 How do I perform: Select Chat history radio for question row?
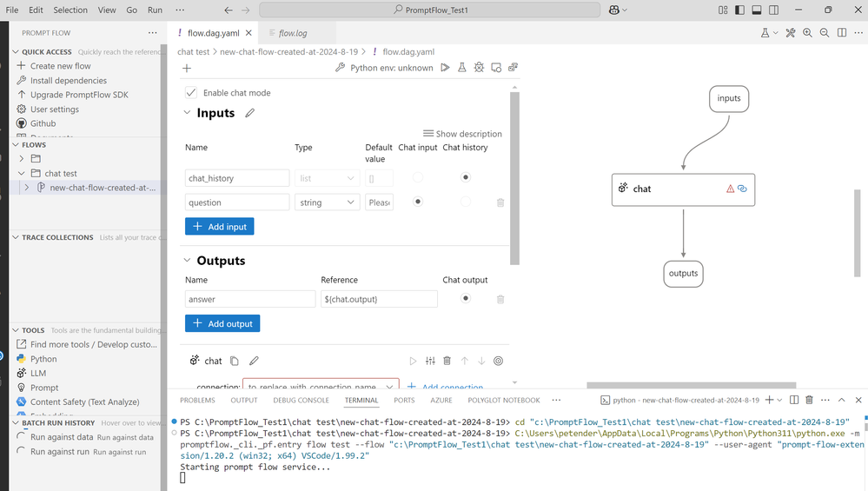466,202
